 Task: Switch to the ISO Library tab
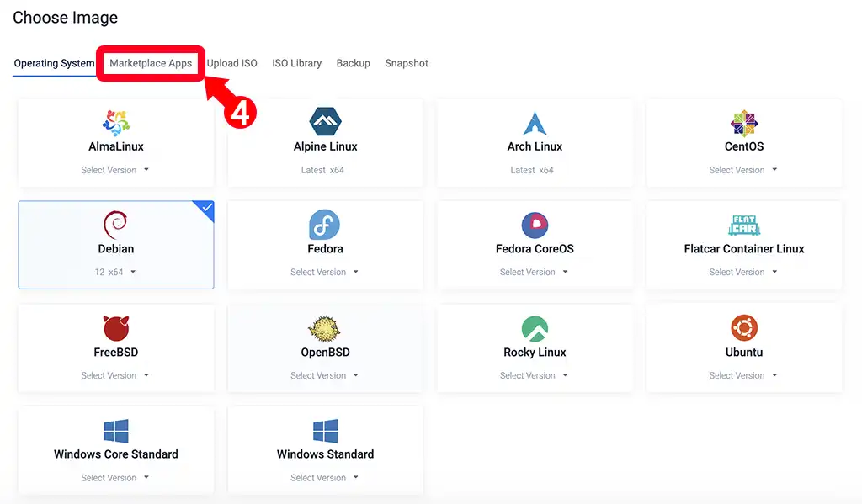point(297,63)
